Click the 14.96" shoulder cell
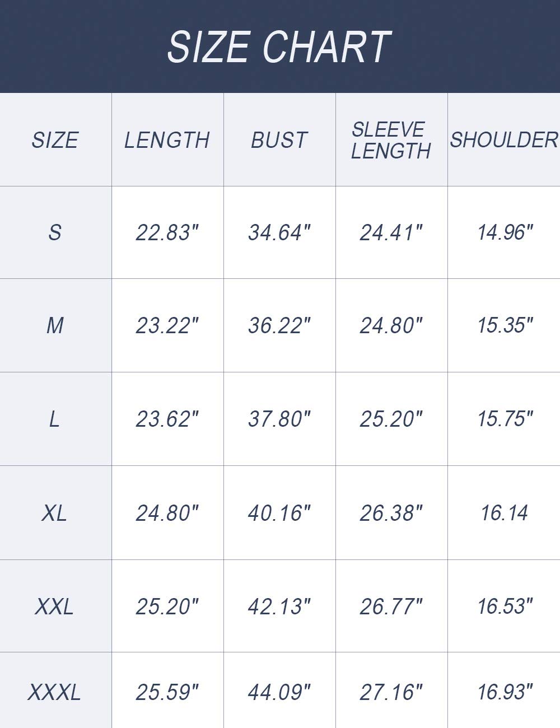Image resolution: width=560 pixels, height=728 pixels. click(x=504, y=232)
